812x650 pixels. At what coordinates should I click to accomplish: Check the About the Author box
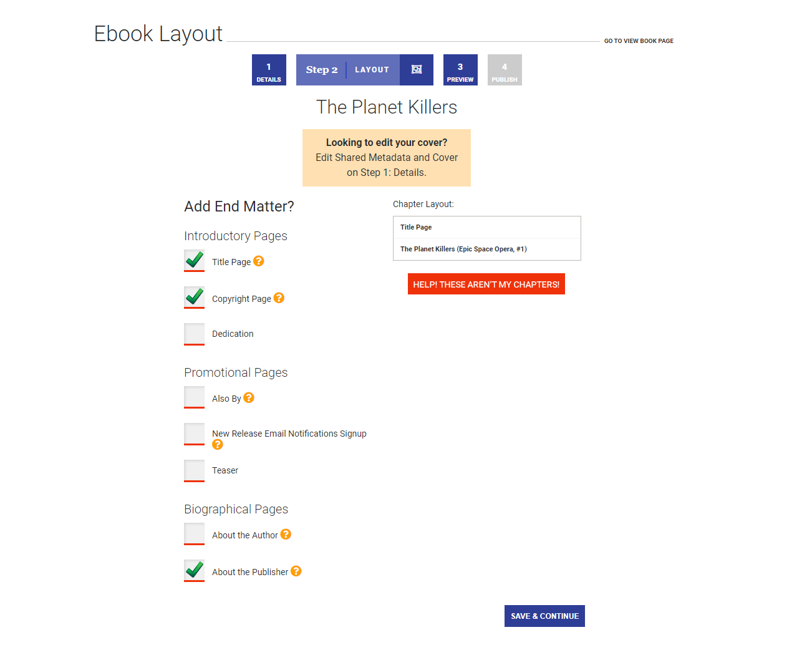coord(194,533)
